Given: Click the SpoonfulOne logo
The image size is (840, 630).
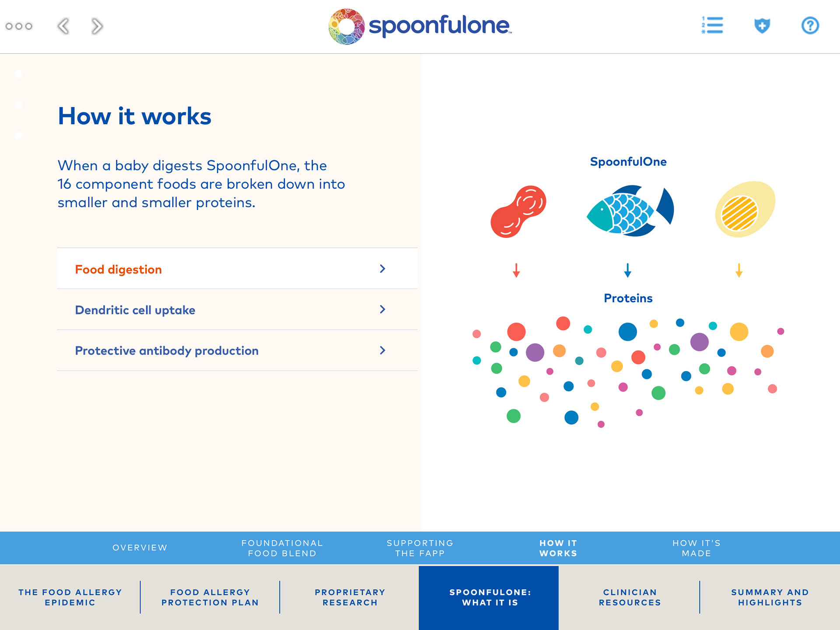Looking at the screenshot, I should click(x=420, y=26).
